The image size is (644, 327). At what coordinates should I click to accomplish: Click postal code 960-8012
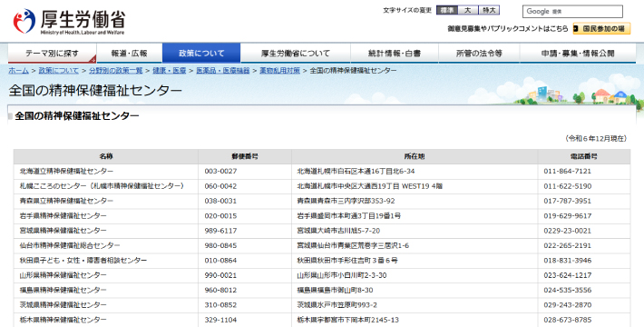pos(220,290)
